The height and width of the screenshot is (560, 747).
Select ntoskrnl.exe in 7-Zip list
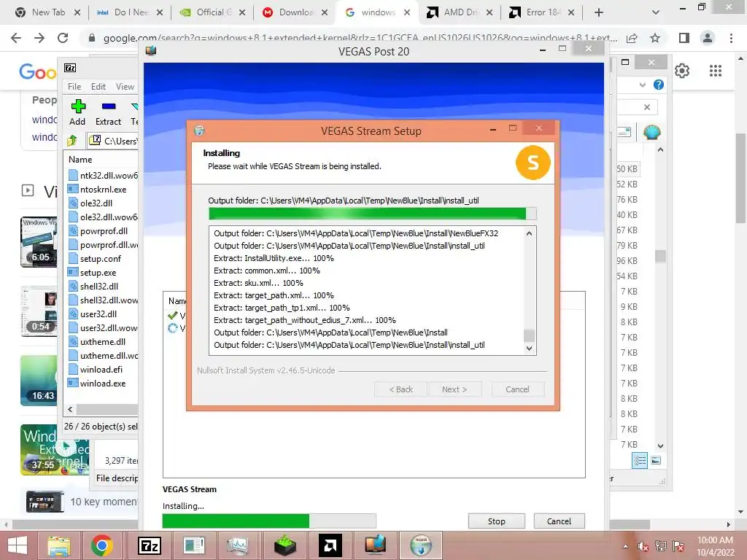pyautogui.click(x=103, y=190)
